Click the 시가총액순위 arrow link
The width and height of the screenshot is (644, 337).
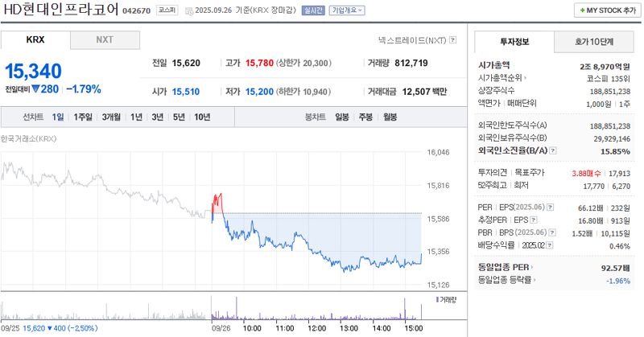click(x=502, y=78)
